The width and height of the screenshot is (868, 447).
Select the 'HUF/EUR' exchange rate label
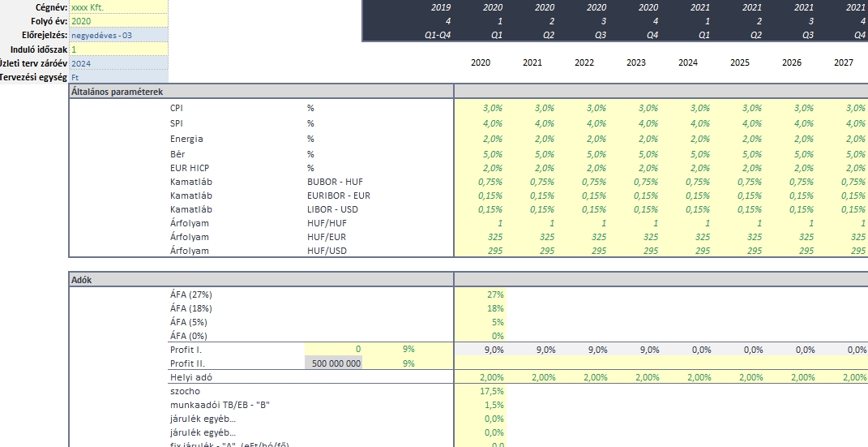coord(327,237)
